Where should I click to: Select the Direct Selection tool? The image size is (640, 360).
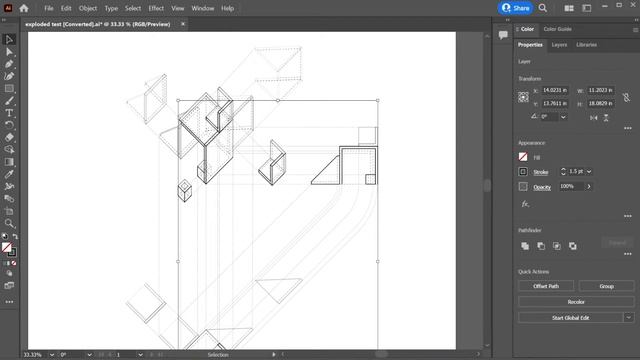[9, 52]
